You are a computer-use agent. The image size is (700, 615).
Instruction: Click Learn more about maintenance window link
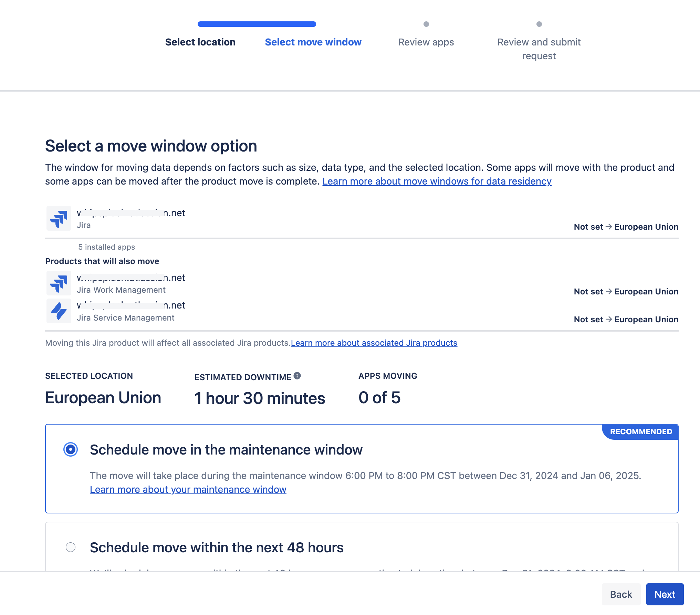coord(188,489)
